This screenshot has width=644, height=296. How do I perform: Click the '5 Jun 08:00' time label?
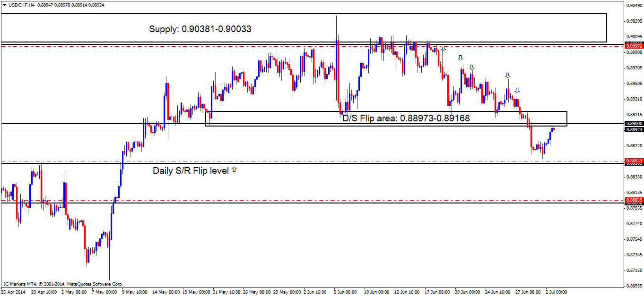[x=346, y=292]
